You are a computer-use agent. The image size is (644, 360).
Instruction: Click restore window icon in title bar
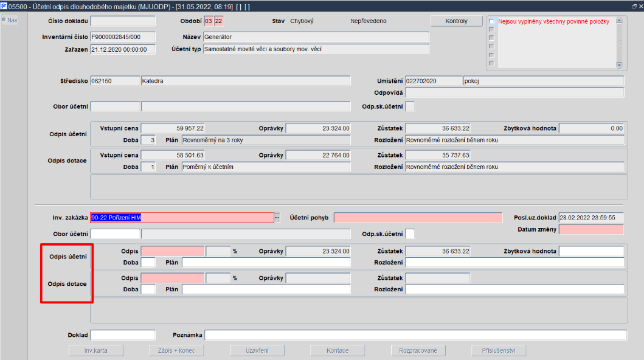634,7
